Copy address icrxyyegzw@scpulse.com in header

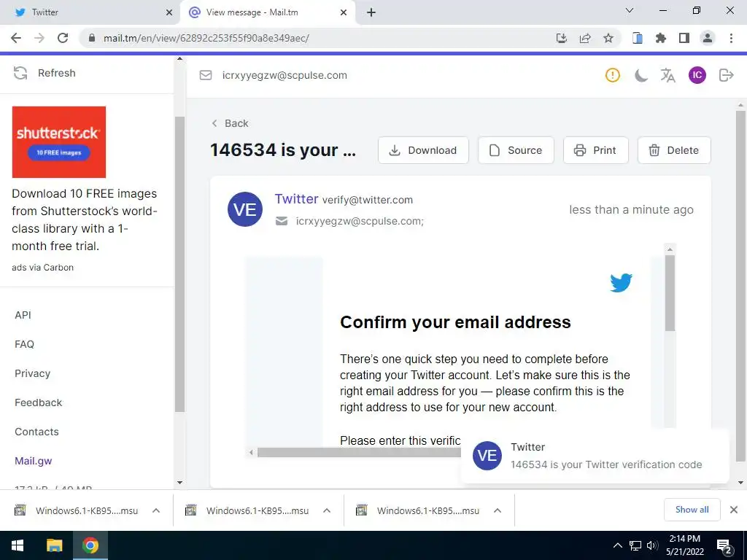(285, 75)
